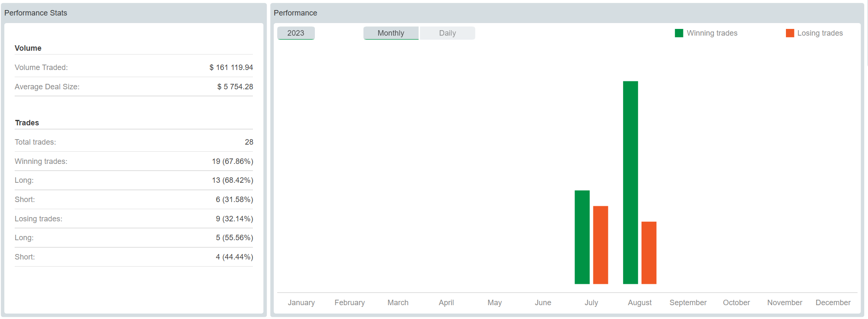Click the July losing trades orange bar
This screenshot has width=868, height=319.
pyautogui.click(x=600, y=245)
